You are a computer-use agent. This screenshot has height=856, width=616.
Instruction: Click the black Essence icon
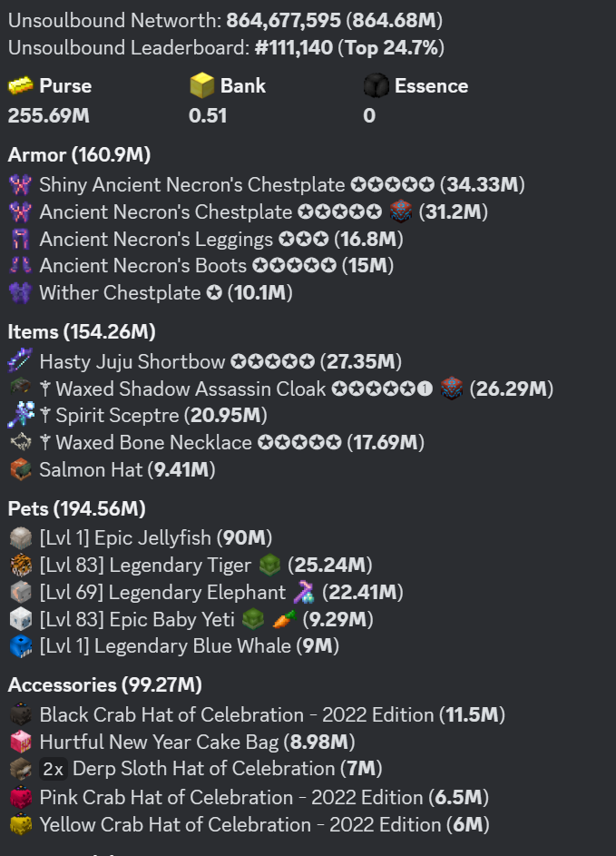[376, 86]
